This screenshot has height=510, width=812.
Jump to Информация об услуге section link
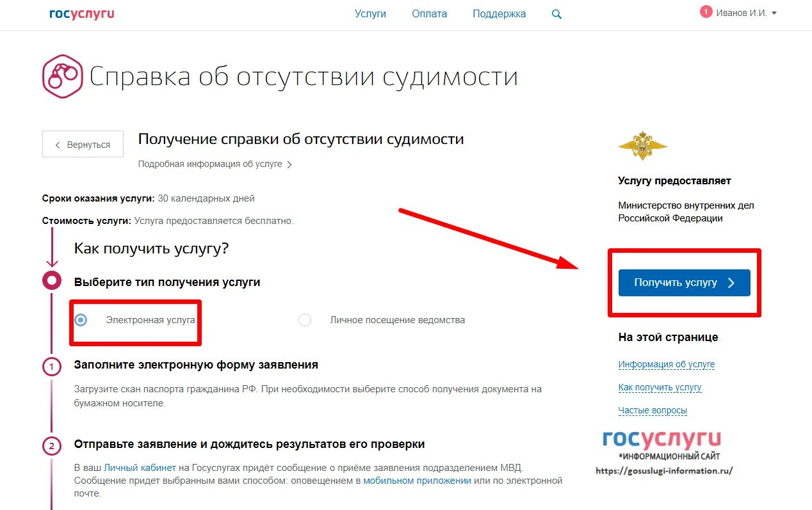pos(667,364)
